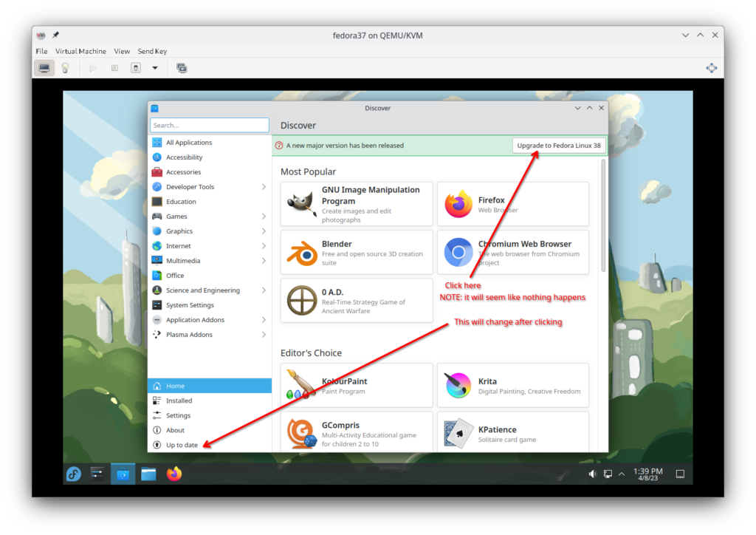This screenshot has width=756, height=535.
Task: Click the Multimedia category icon
Action: tap(157, 261)
